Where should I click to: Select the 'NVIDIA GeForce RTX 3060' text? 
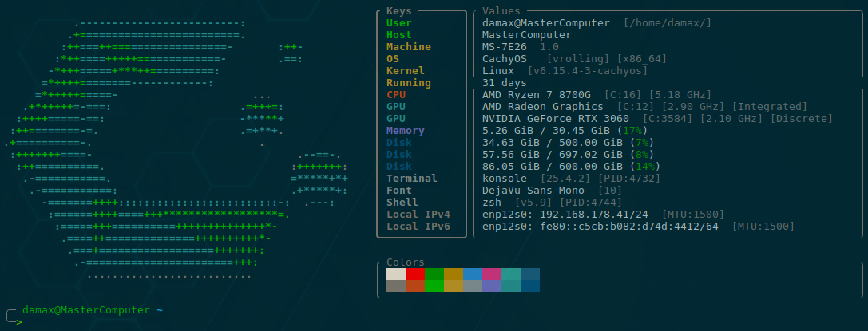tap(555, 119)
